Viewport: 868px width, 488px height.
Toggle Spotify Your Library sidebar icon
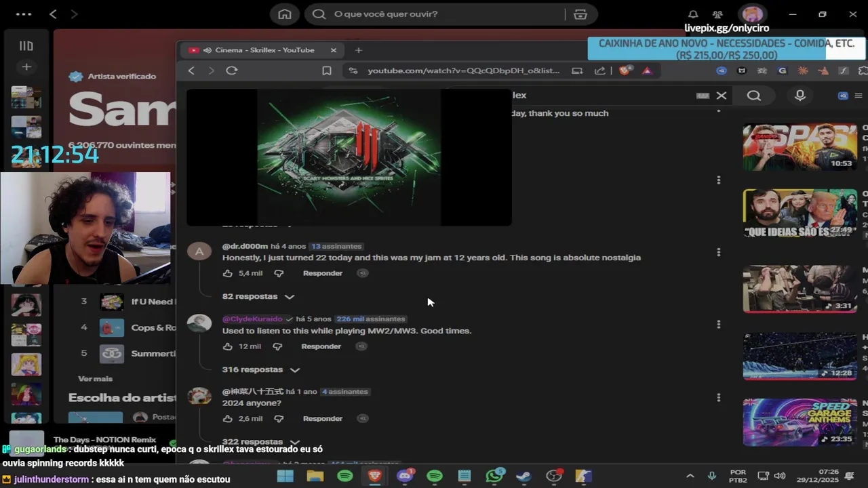(x=26, y=46)
